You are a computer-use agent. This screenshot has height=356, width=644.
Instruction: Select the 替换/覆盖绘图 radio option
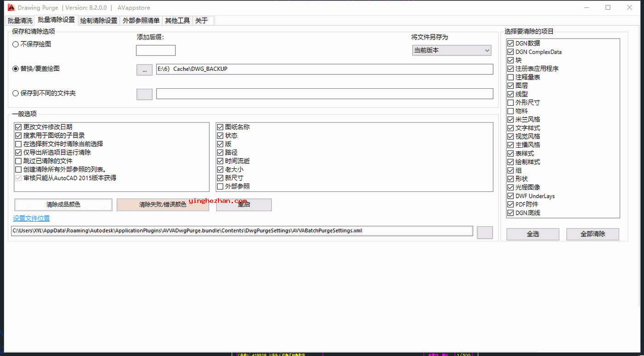(x=16, y=69)
